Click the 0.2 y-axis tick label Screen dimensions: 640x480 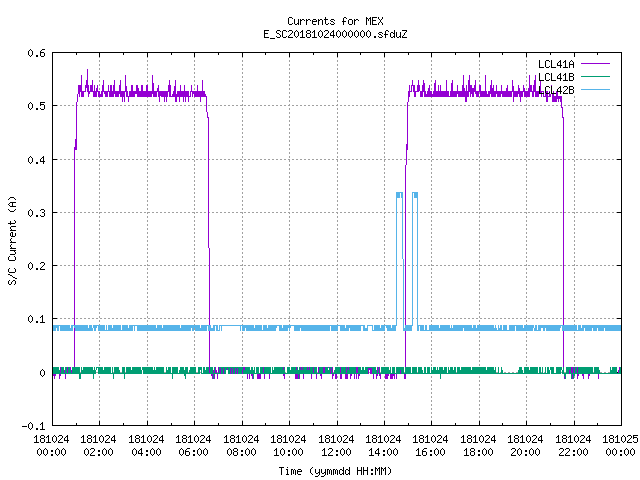(36, 266)
